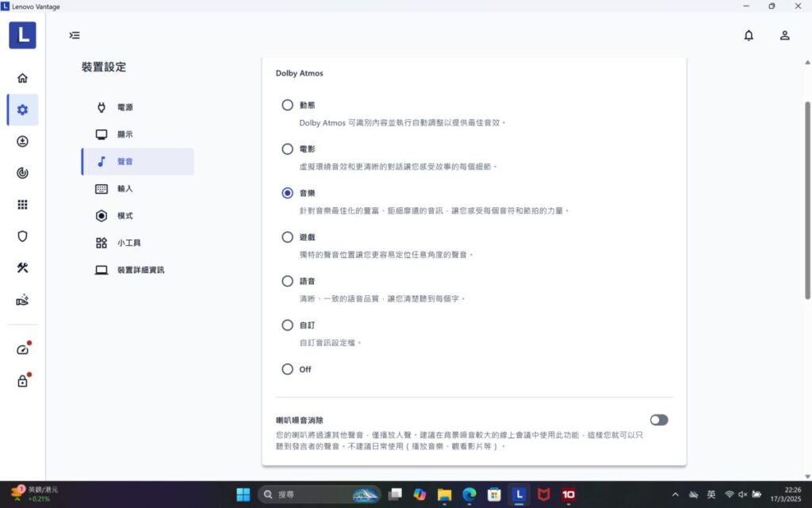Open Task View on the taskbar
This screenshot has width=812, height=508.
395,495
